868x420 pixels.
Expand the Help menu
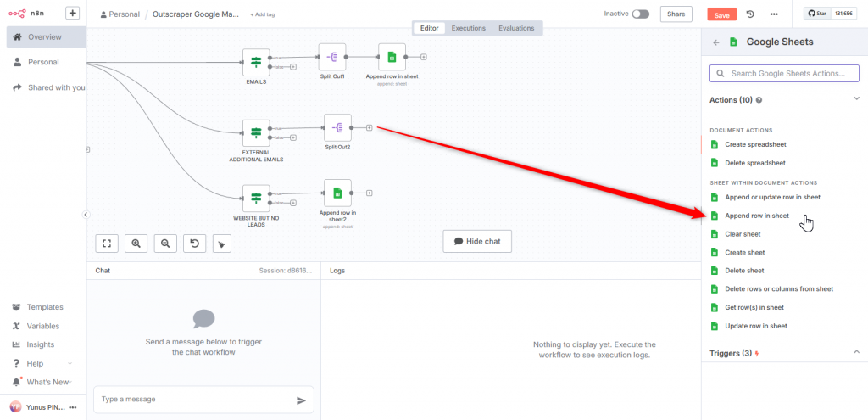[x=42, y=363]
